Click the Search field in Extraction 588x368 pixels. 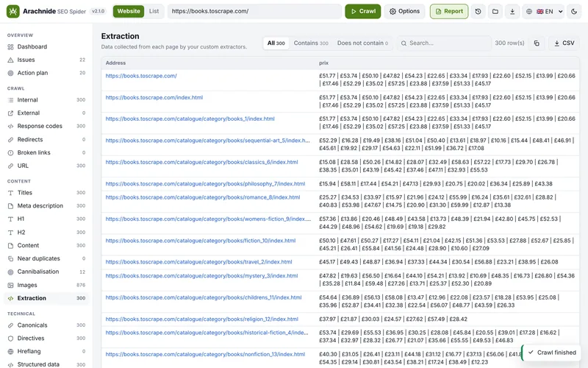pos(444,43)
